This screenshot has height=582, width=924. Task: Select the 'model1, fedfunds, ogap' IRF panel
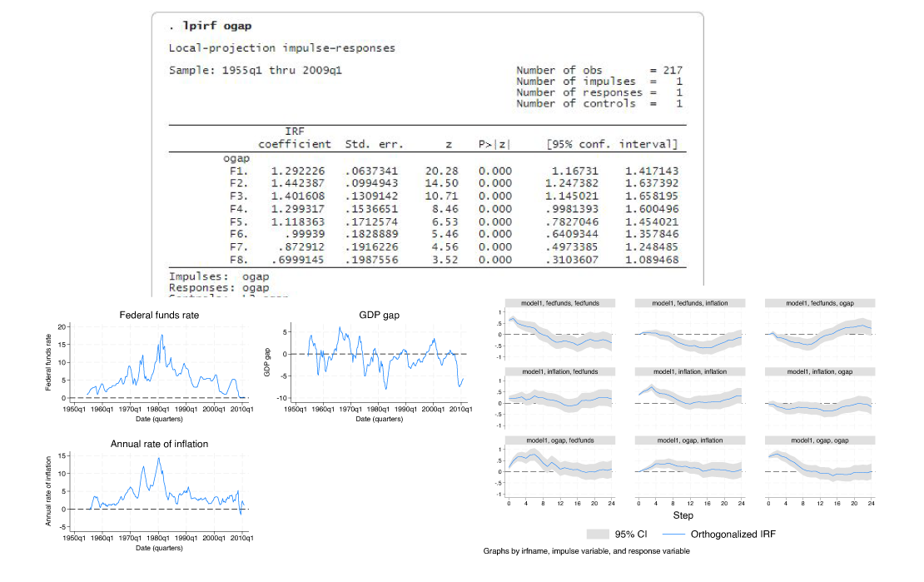820,331
